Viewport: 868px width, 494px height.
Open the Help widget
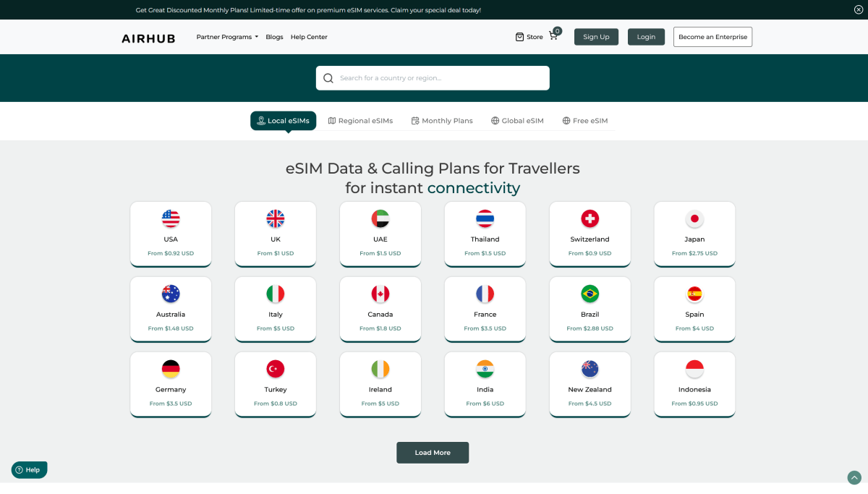point(29,470)
